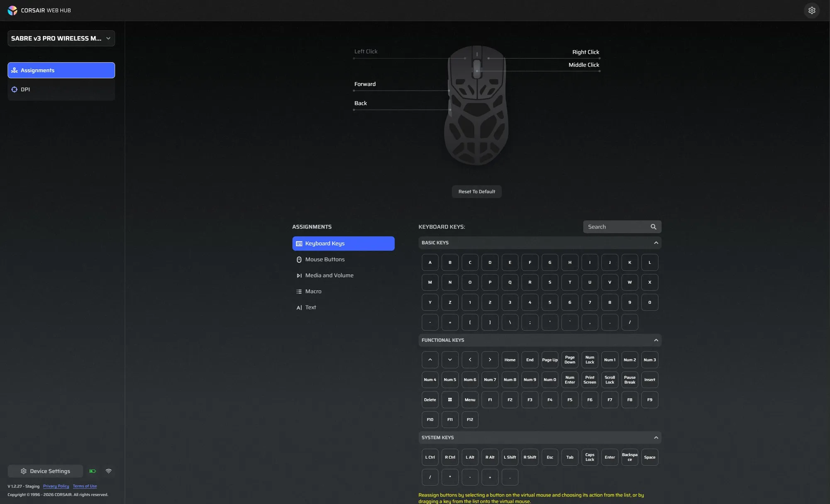Click the wireless signal icon
This screenshot has width=830, height=504.
tap(109, 471)
